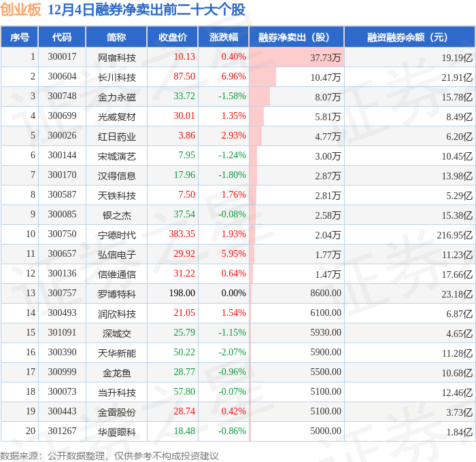
Task: Select stock name 弘信电子
Action: click(116, 255)
